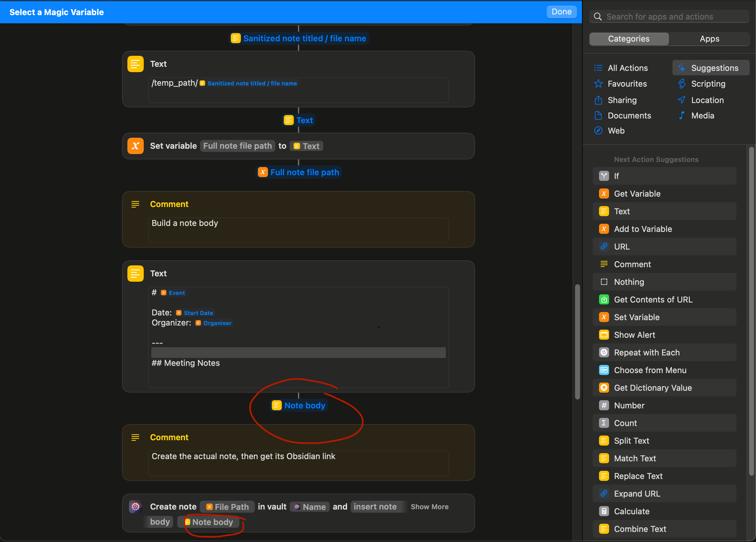Switch to the Categories tab
756x542 pixels.
coord(629,39)
